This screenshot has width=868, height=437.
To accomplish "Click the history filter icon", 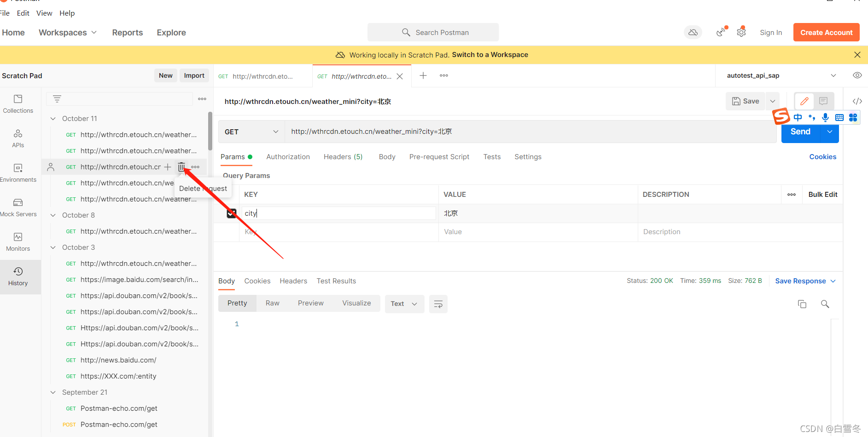I will [57, 99].
